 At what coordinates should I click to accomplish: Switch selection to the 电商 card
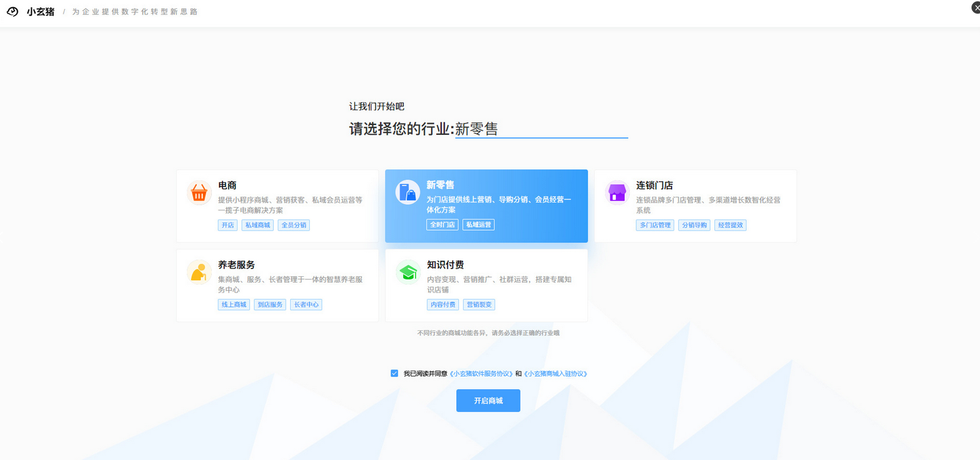(276, 206)
